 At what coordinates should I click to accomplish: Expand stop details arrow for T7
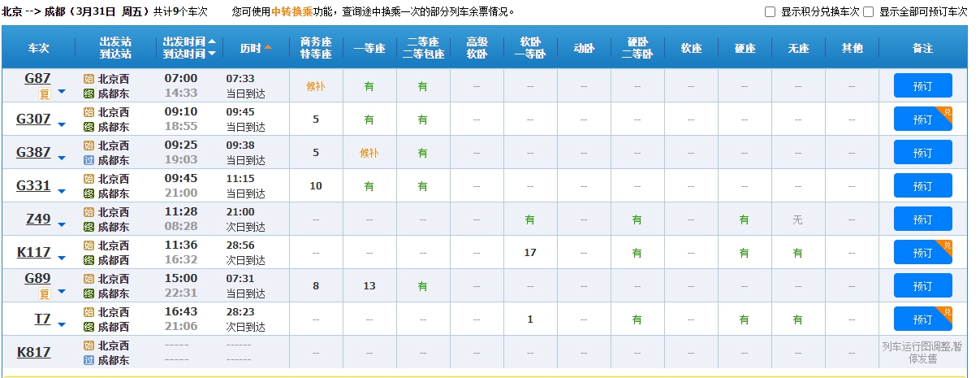61,324
